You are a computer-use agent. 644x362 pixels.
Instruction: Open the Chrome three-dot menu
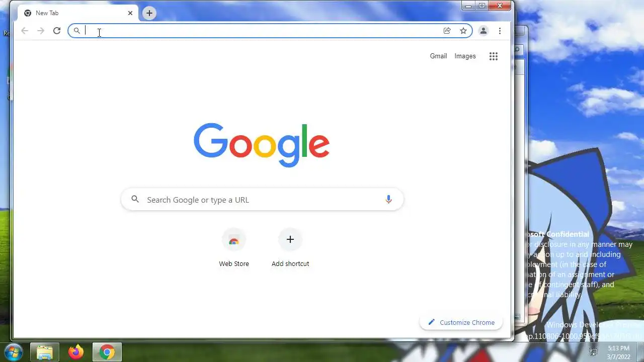click(x=500, y=31)
